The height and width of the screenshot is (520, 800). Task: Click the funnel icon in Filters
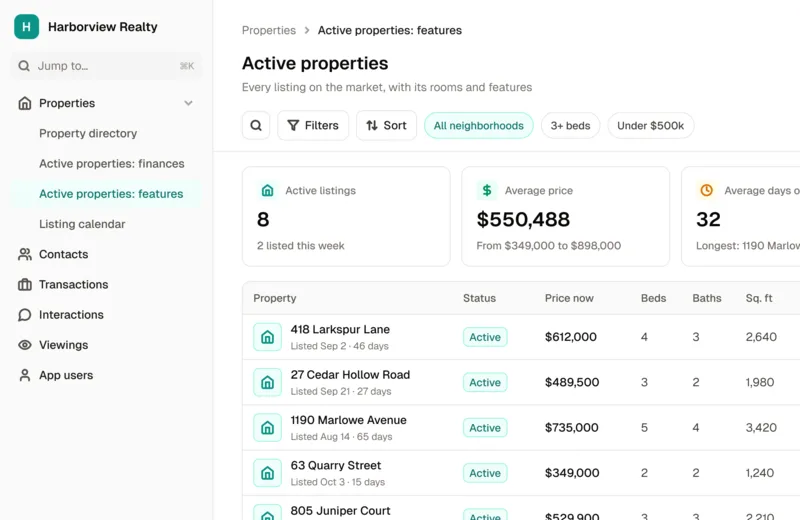coord(293,125)
